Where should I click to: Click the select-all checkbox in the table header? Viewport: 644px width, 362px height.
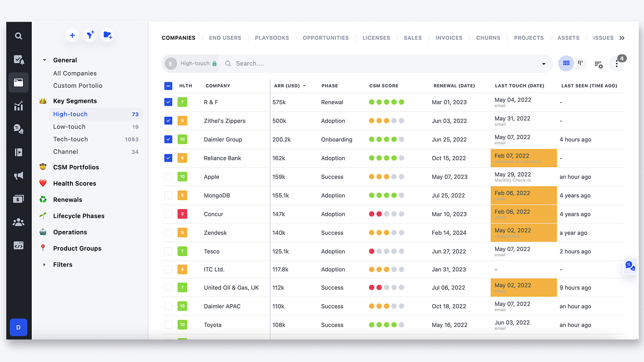coord(168,85)
